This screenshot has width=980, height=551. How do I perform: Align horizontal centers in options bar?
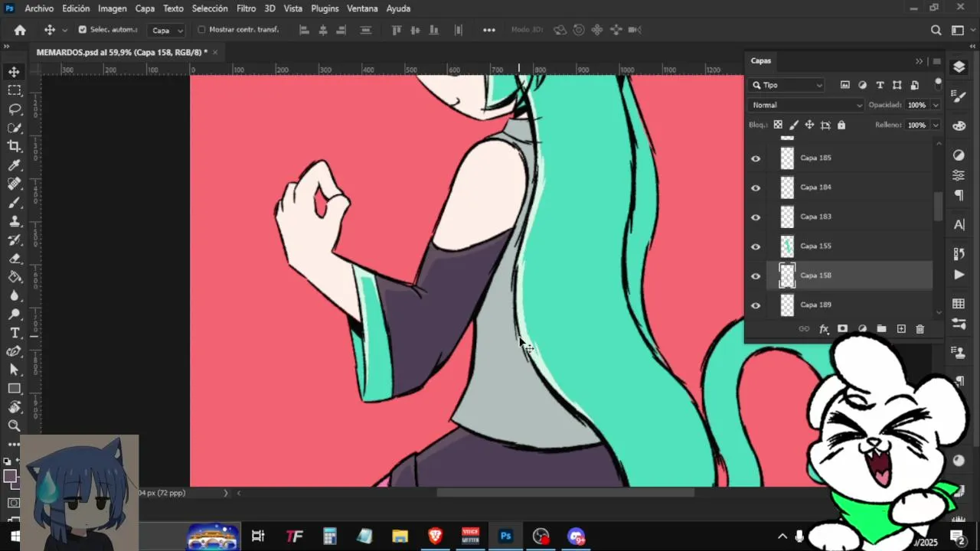(x=322, y=30)
